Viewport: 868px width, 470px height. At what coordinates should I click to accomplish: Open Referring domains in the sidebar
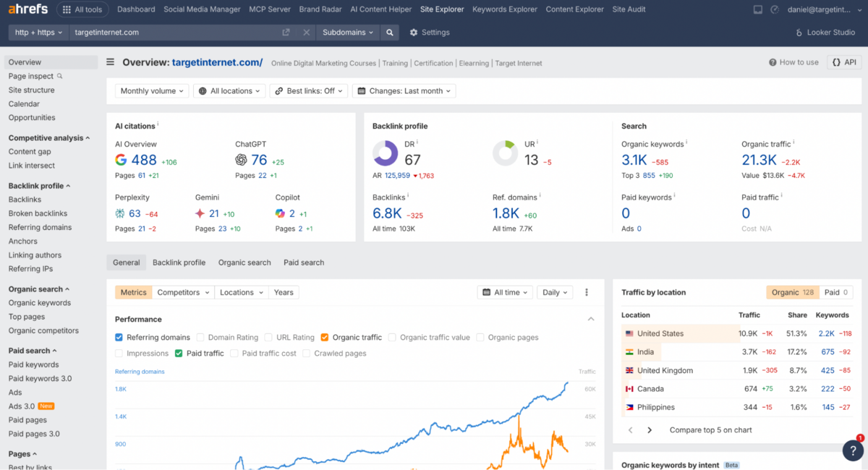(40, 227)
